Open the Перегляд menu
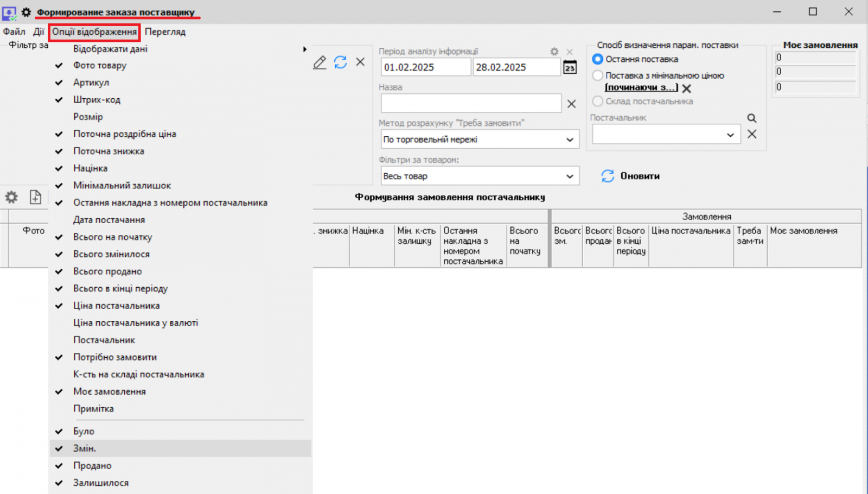868x494 pixels. pos(165,32)
